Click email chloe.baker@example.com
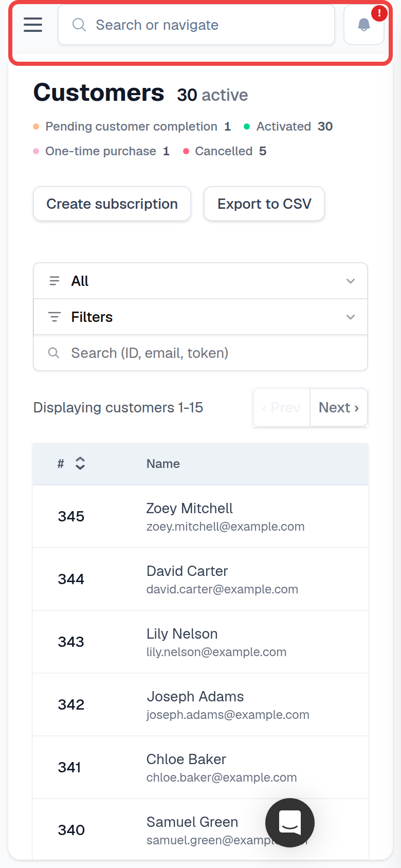 [222, 777]
